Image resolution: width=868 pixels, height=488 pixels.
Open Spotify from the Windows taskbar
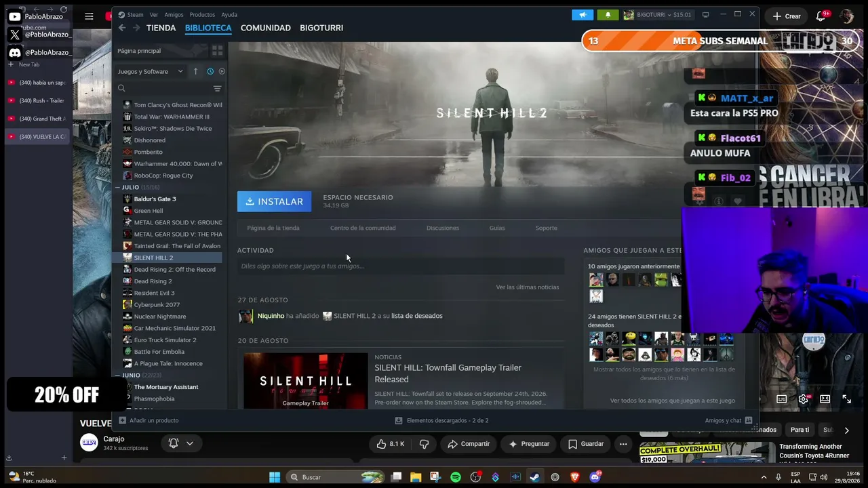click(456, 477)
